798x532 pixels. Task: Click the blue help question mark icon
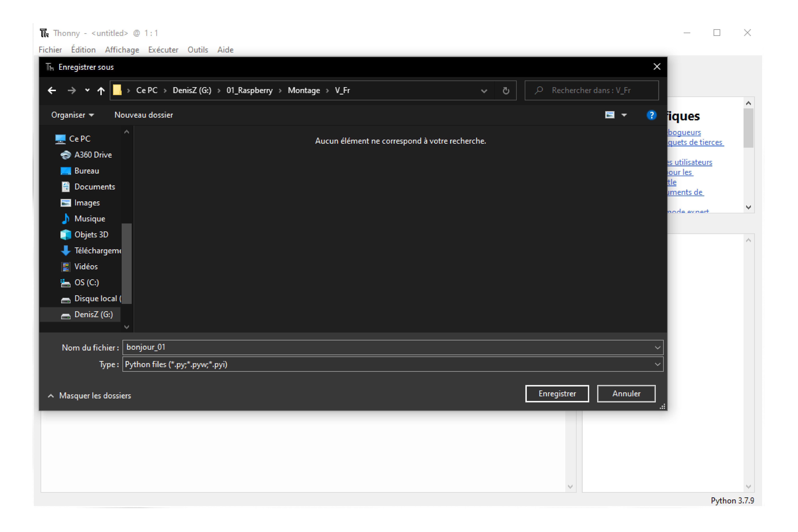(x=651, y=115)
